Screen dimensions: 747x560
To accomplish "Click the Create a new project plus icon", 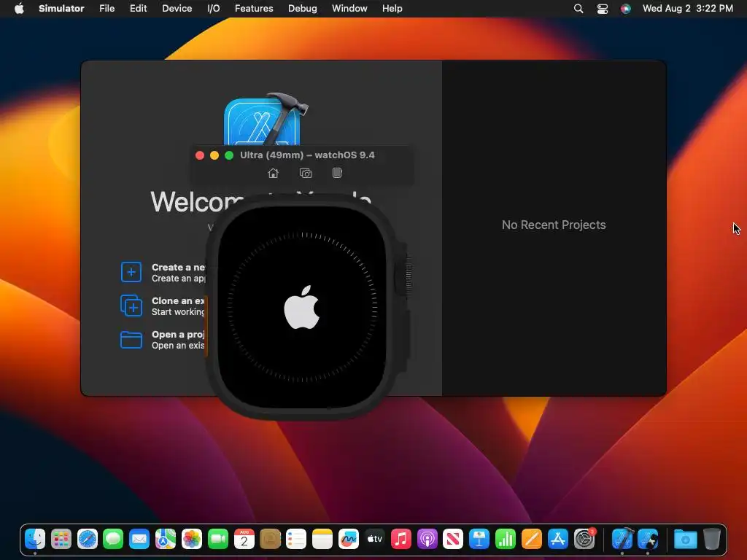I will click(x=131, y=272).
